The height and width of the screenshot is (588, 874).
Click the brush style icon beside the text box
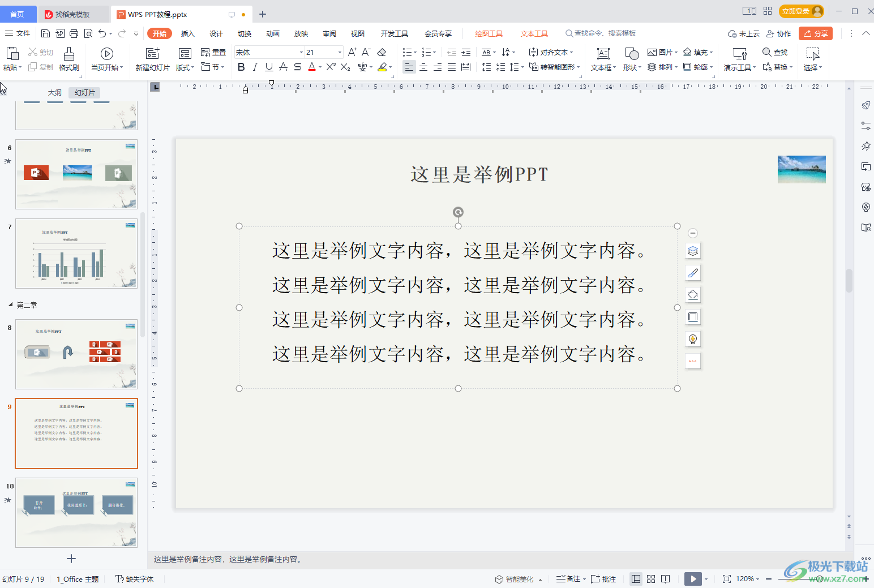click(x=693, y=273)
